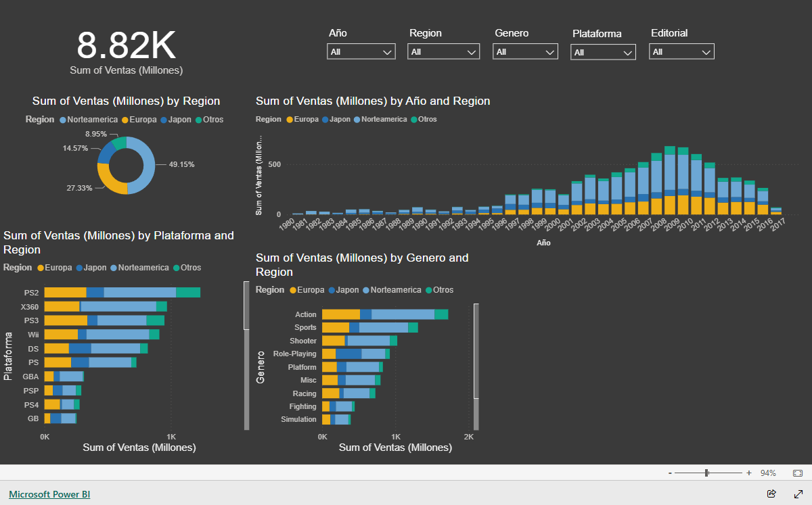This screenshot has height=505, width=812.
Task: Select Norteamerica in Genero chart legend
Action: click(x=392, y=290)
